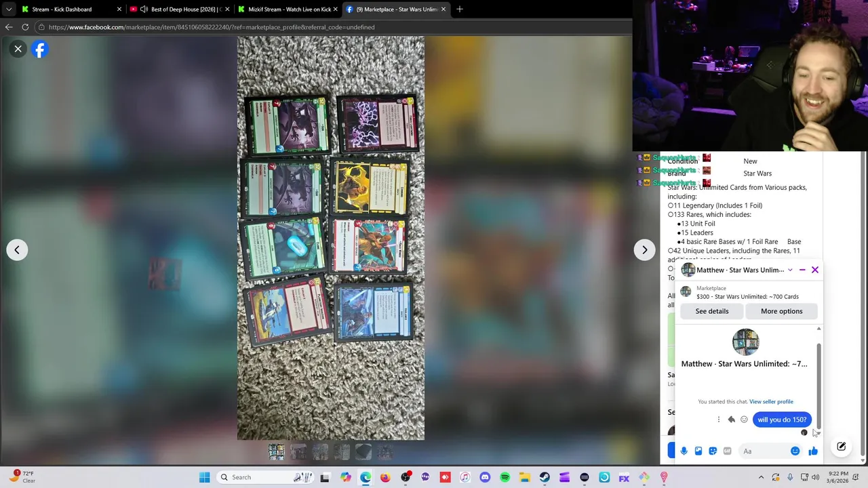The width and height of the screenshot is (868, 488).
Task: Record a voice clip in chat
Action: click(684, 451)
